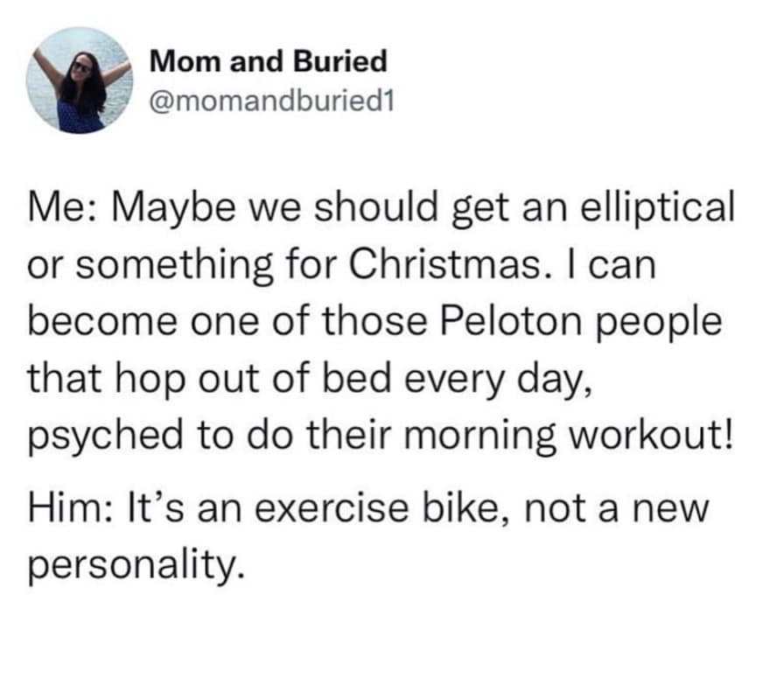Select the word "personality." on the last line
Image resolution: width=784 pixels, height=686 pixels.
pyautogui.click(x=134, y=566)
